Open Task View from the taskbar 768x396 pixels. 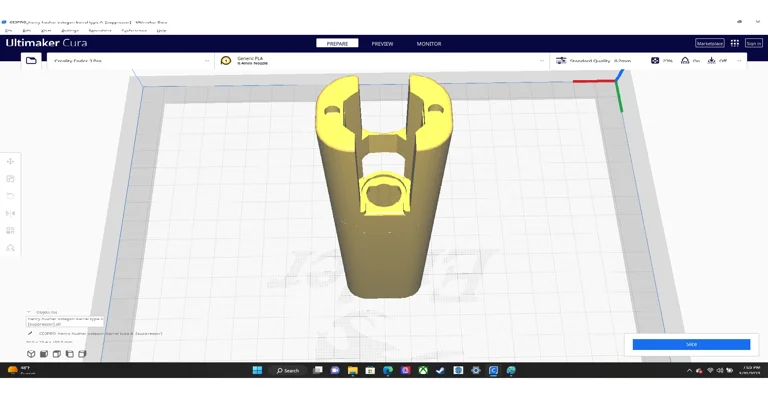tap(317, 370)
